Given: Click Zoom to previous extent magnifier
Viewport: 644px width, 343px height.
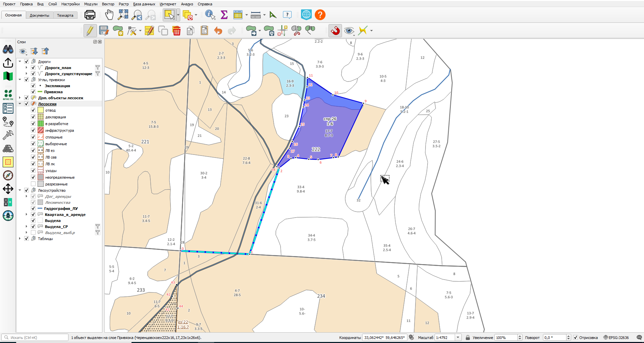Looking at the screenshot, I should (137, 15).
